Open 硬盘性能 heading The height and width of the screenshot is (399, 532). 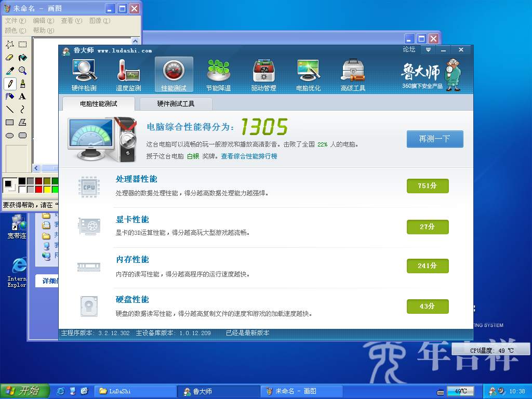pos(132,300)
